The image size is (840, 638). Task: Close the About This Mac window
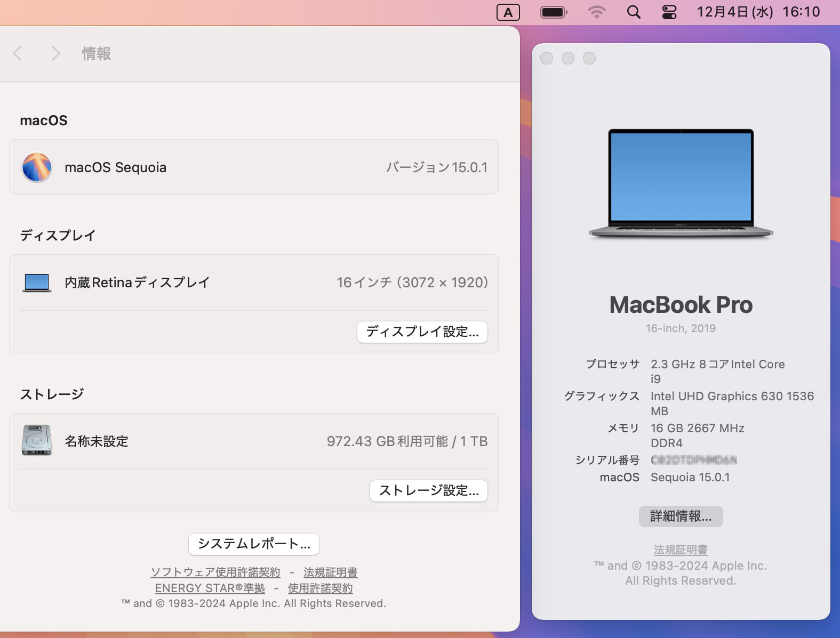click(547, 58)
